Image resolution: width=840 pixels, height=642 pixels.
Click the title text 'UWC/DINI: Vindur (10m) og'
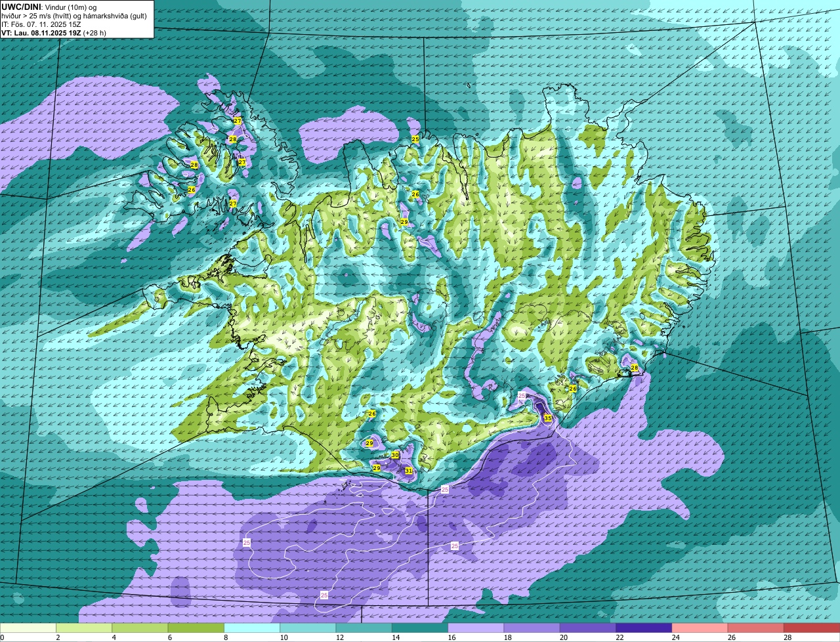pyautogui.click(x=49, y=7)
